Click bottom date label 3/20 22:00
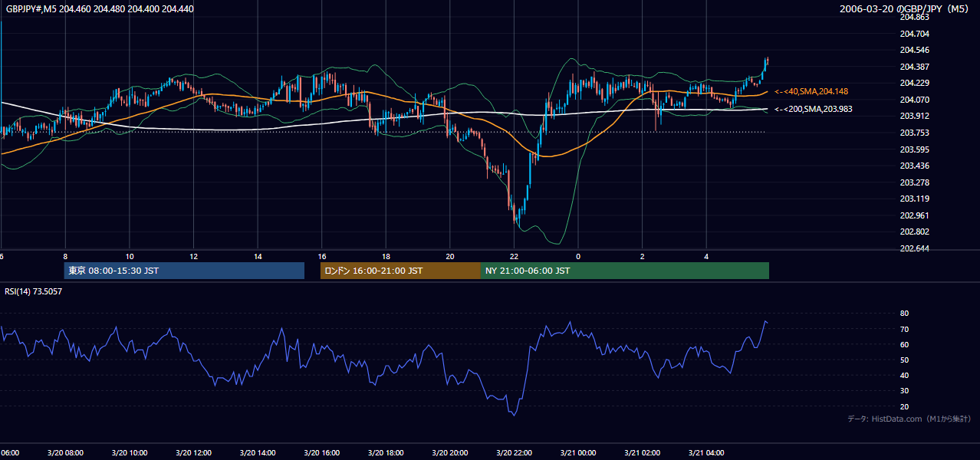Screen dimensions: 980x460 [x=514, y=453]
